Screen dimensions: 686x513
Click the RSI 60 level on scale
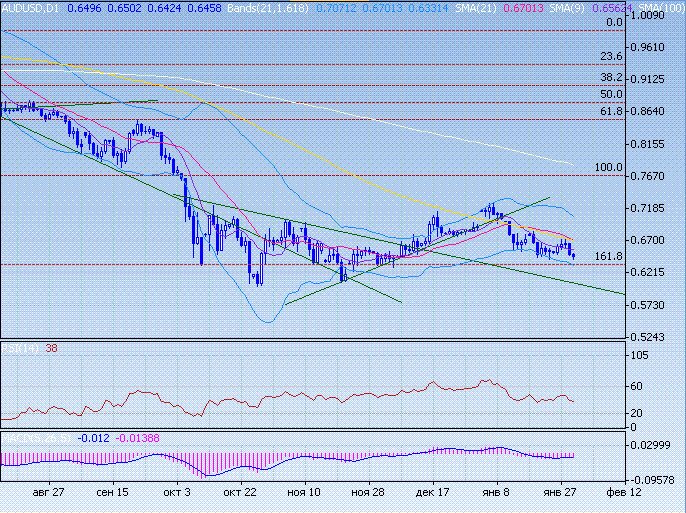[x=636, y=386]
